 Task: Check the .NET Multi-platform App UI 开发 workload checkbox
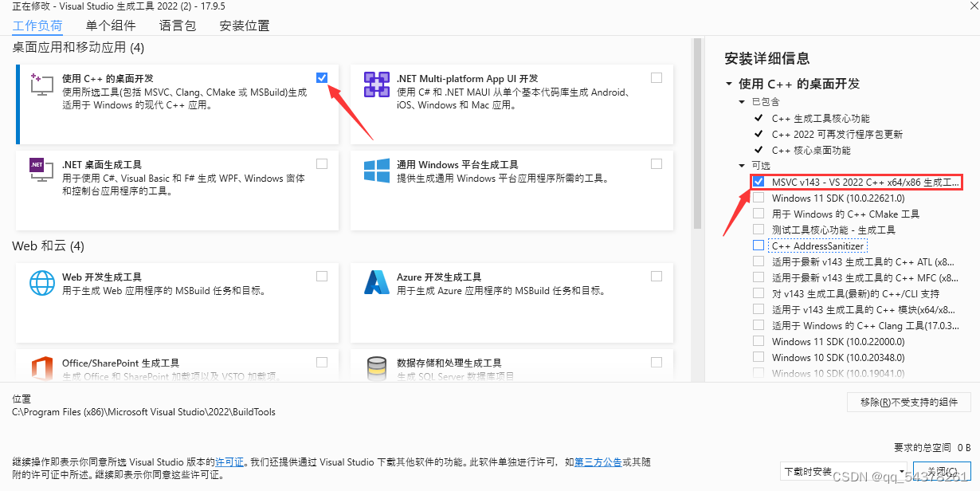point(657,77)
